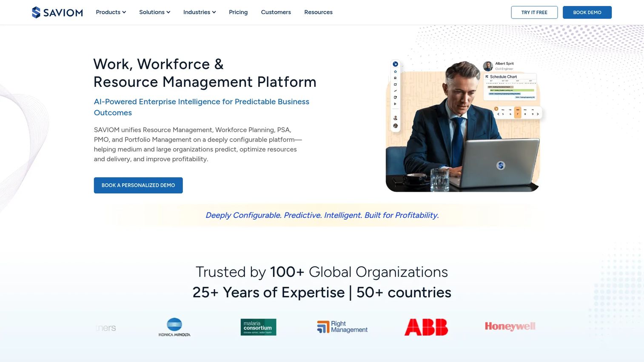
Task: Click the ABB logo
Action: (x=426, y=327)
